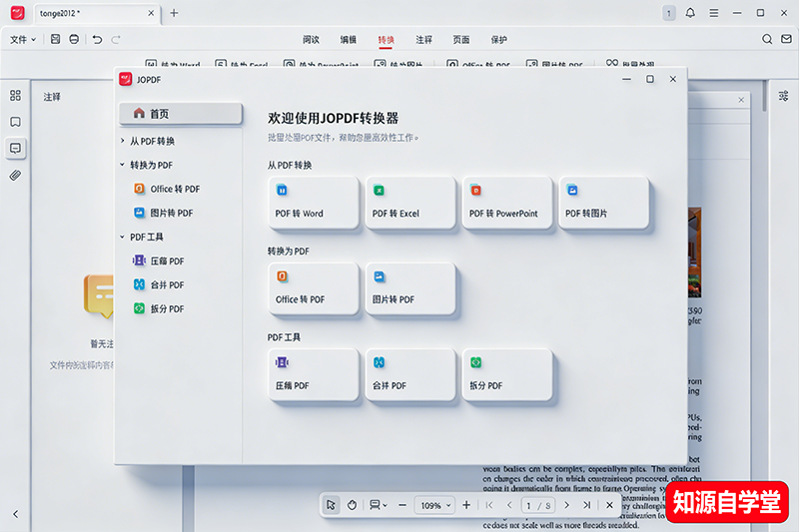
Task: Click the save icon in main toolbar
Action: click(56, 39)
